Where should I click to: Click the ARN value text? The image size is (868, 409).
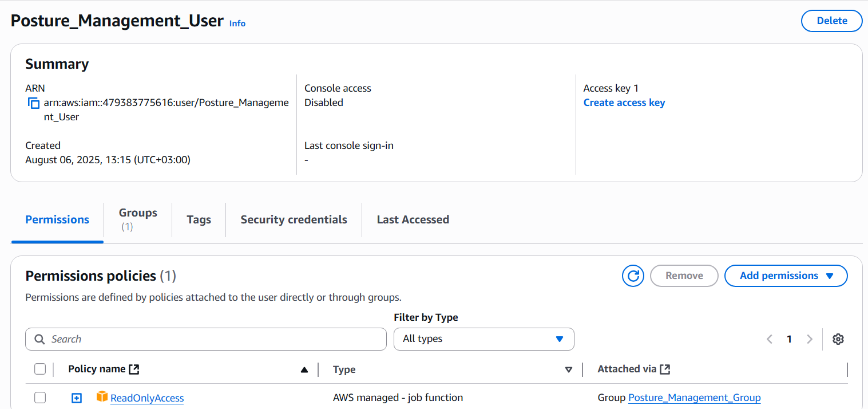click(166, 110)
